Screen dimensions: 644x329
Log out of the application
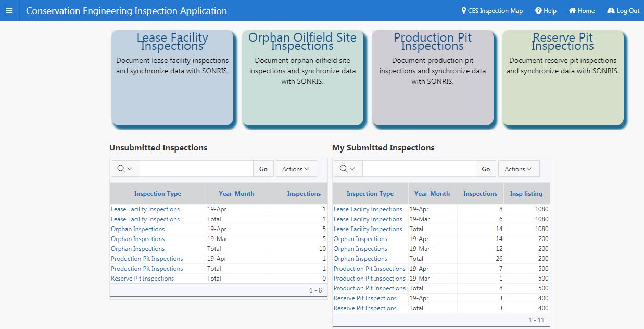point(623,11)
